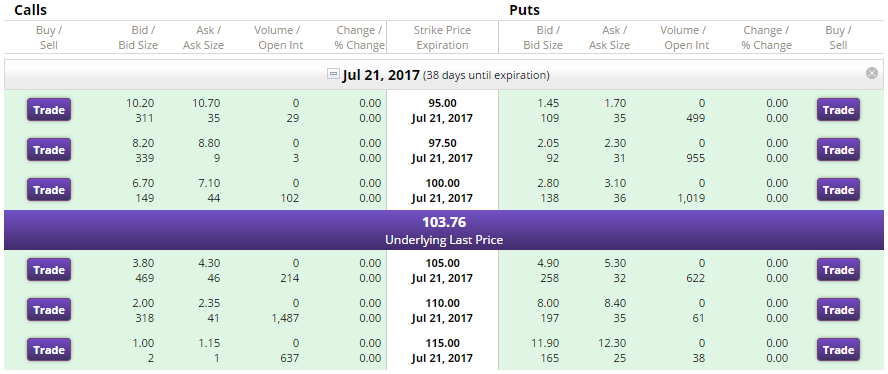Trade the 110.00 strike call
Image resolution: width=888 pixels, height=374 pixels.
coord(49,310)
